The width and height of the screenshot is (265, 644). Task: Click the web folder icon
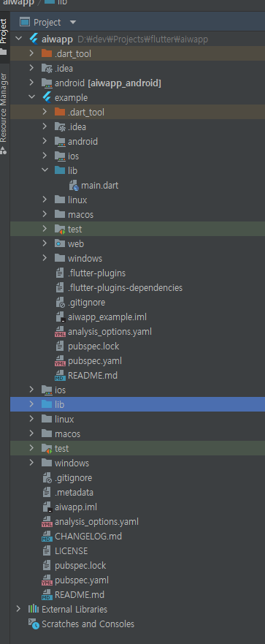pos(60,243)
